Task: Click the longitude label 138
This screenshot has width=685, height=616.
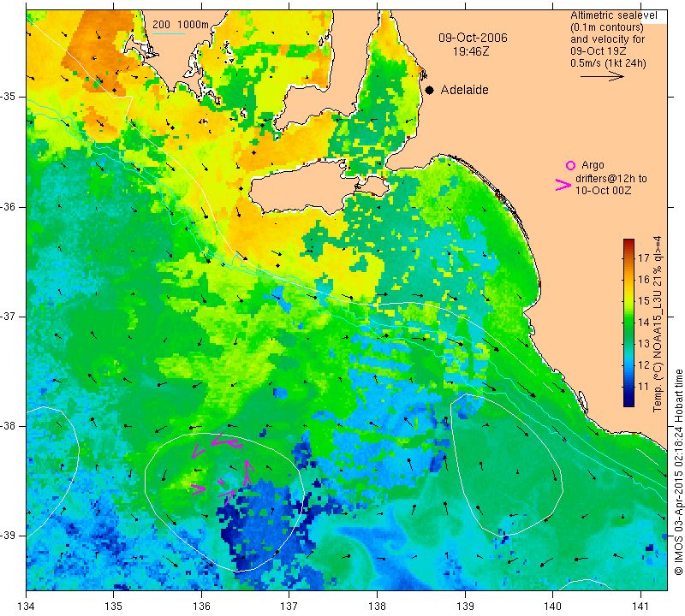Action: (377, 606)
